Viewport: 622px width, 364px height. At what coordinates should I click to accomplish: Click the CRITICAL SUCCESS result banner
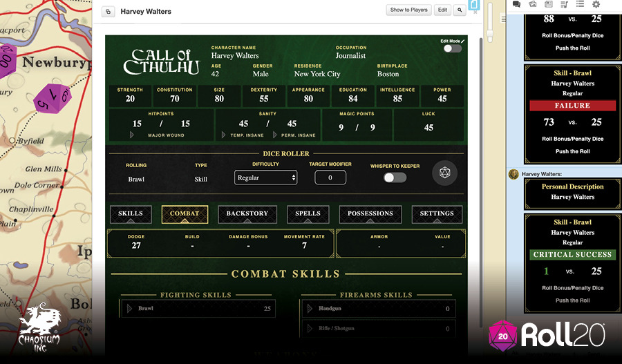click(572, 255)
